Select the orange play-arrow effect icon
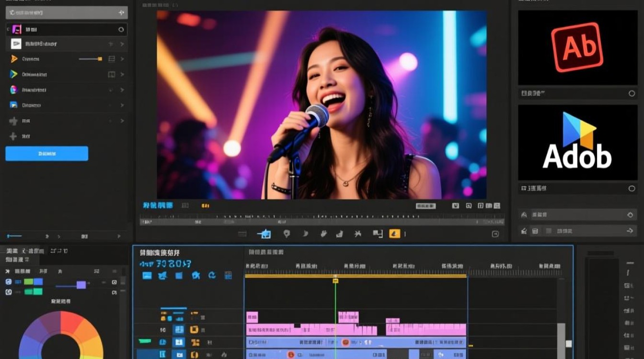The height and width of the screenshot is (359, 644). coord(14,59)
